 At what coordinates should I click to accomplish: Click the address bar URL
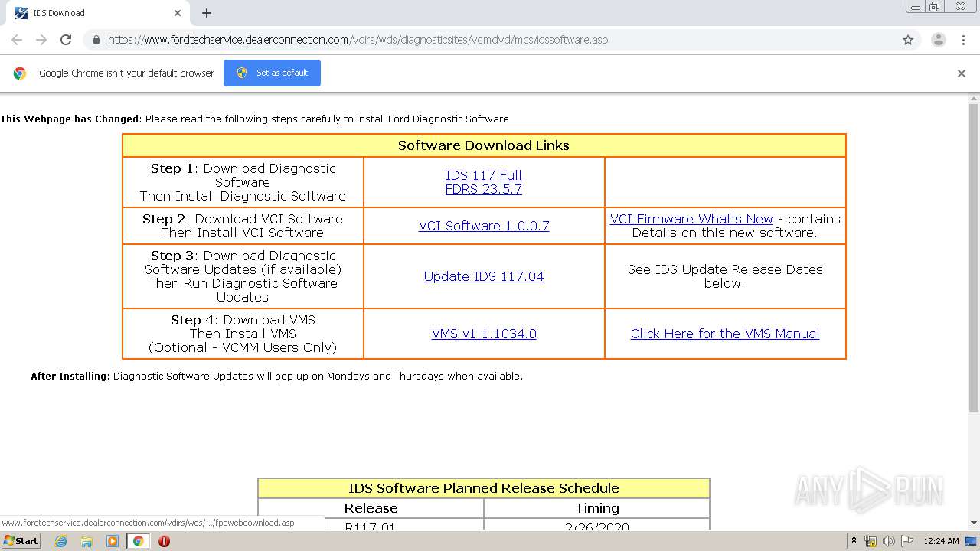[358, 40]
